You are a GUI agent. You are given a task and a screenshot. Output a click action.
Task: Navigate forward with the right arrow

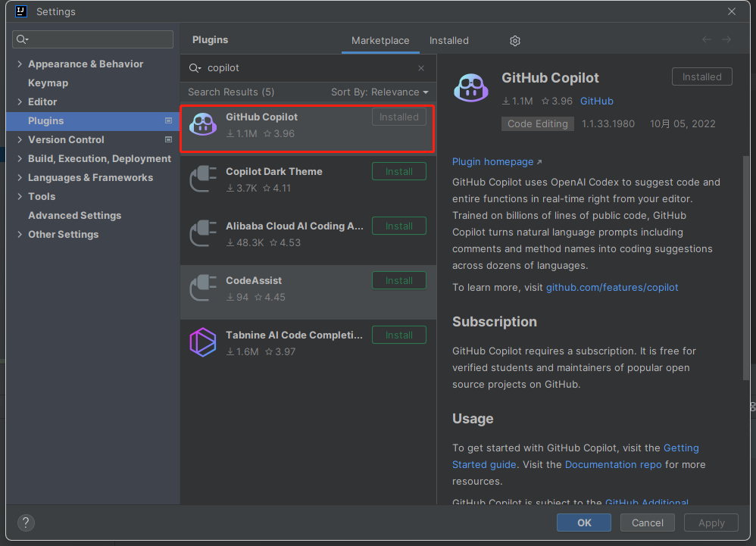pos(726,39)
